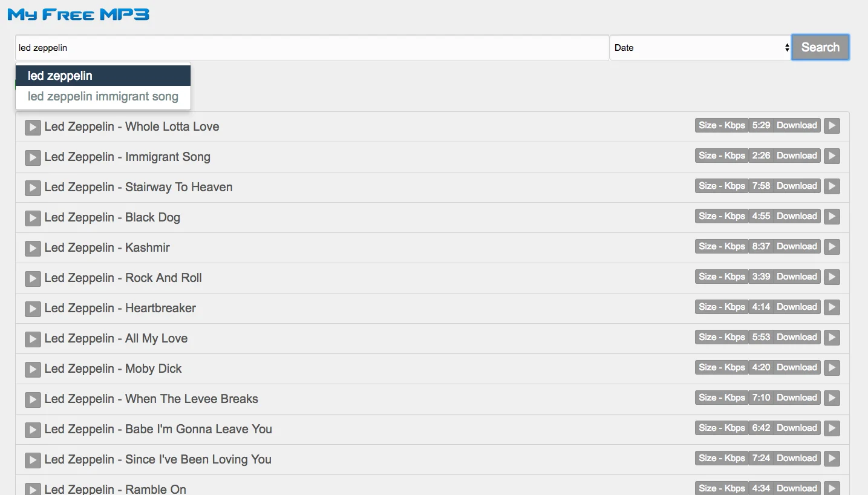Download Rock And Roll track
The image size is (868, 495).
pyautogui.click(x=797, y=277)
